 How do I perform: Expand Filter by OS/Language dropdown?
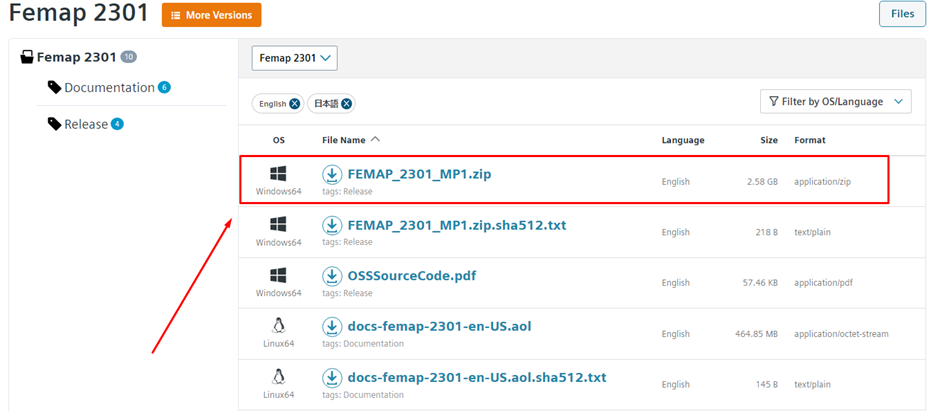click(x=836, y=102)
